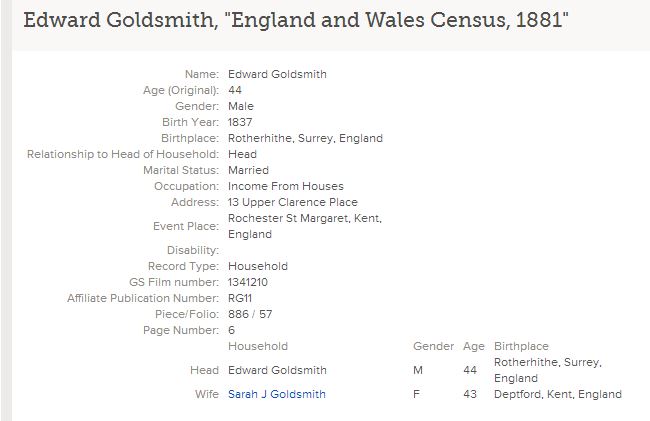The height and width of the screenshot is (421, 650).
Task: Select the Birth Year value 1837
Action: click(240, 122)
